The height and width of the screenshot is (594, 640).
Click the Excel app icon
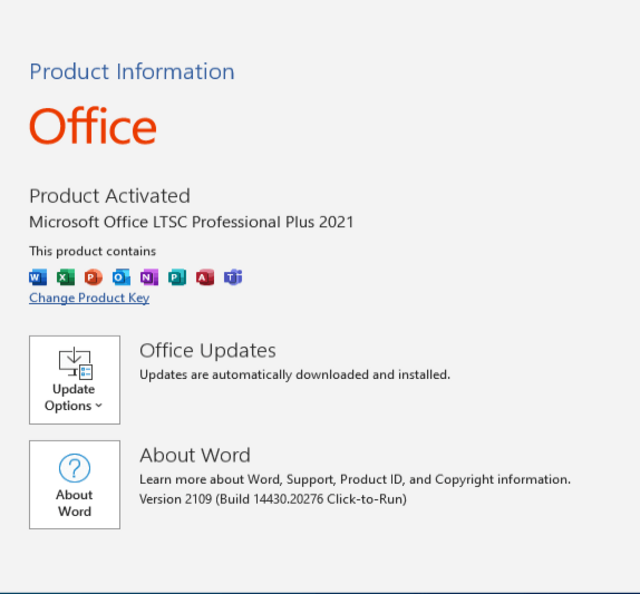[x=65, y=277]
